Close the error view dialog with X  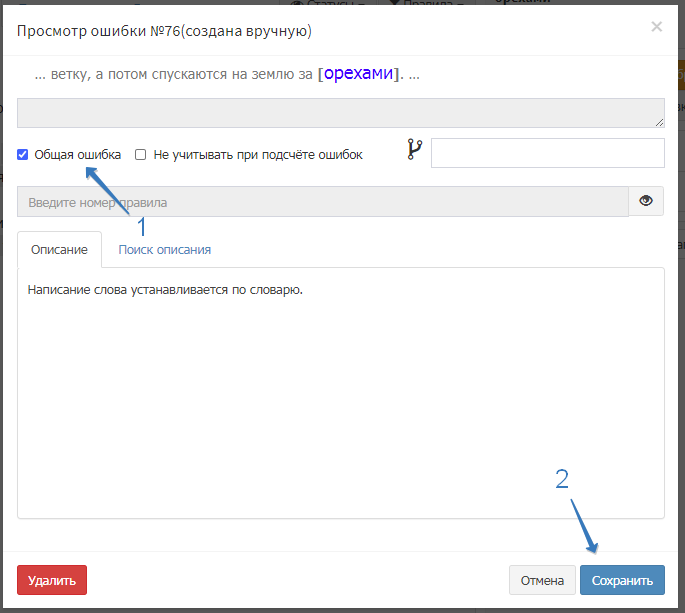656,27
